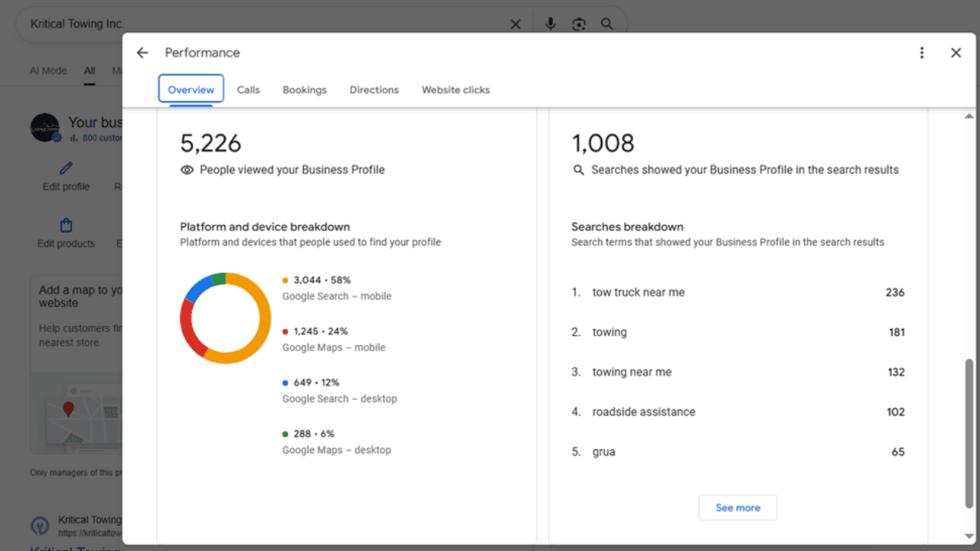Clear the search box text
The image size is (980, 551).
(x=515, y=24)
